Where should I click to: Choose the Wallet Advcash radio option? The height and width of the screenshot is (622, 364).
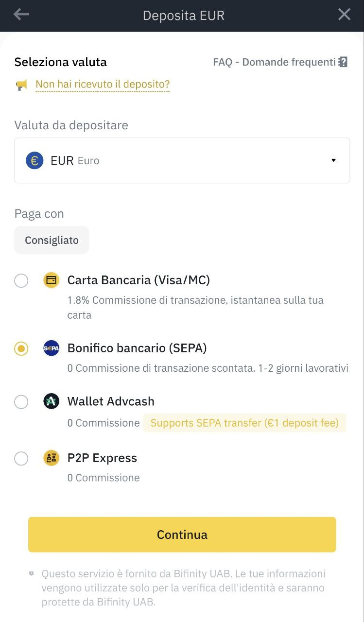coord(21,402)
